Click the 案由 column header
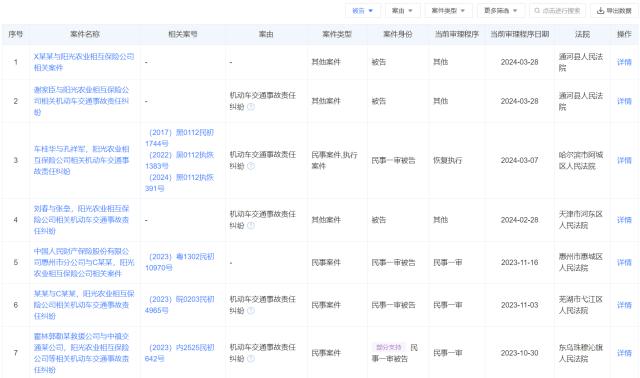 (x=266, y=34)
